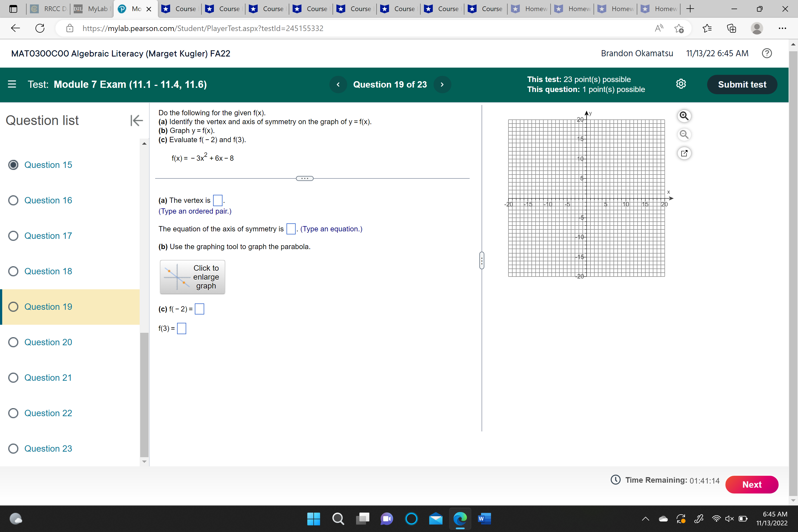Refresh the current page
Image resolution: width=798 pixels, height=532 pixels.
(x=39, y=28)
